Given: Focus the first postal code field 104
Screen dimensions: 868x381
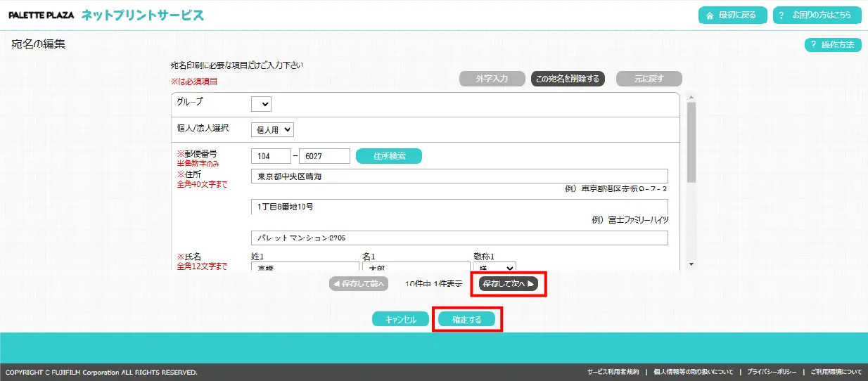Looking at the screenshot, I should coord(271,156).
